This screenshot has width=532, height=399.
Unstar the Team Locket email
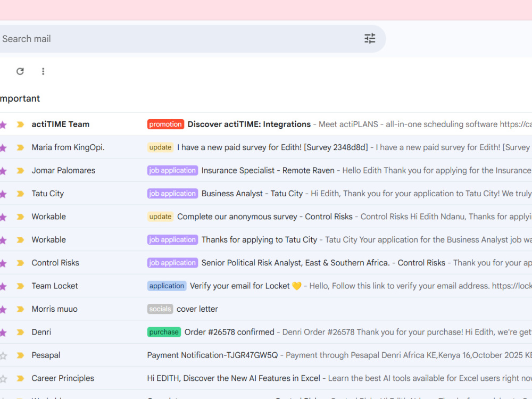click(x=3, y=286)
